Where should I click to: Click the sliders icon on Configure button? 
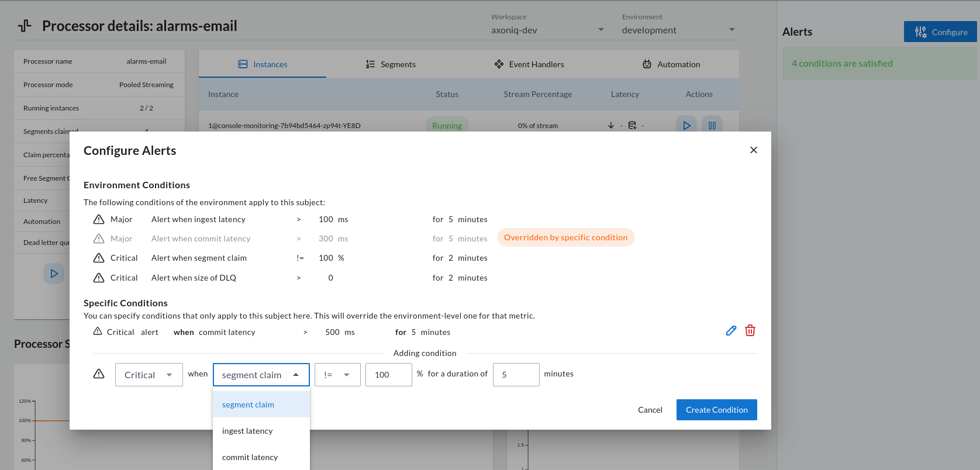pos(921,32)
